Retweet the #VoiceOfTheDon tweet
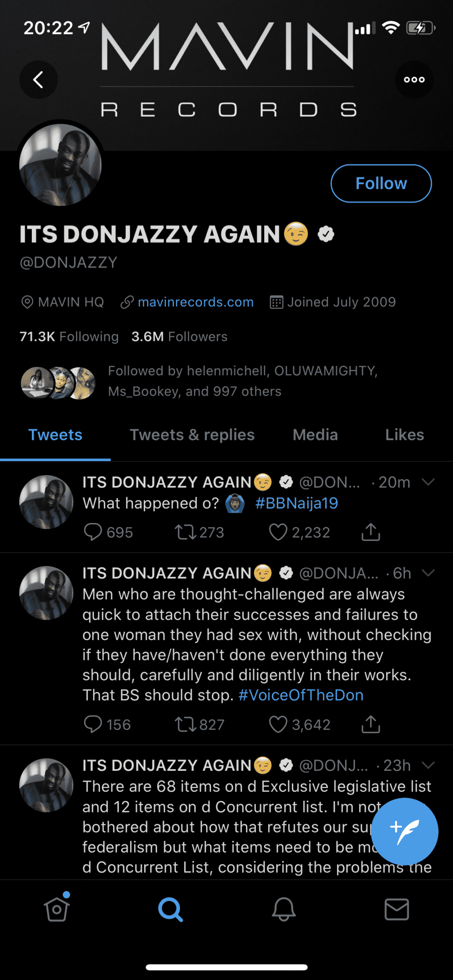Image resolution: width=453 pixels, height=980 pixels. tap(185, 725)
